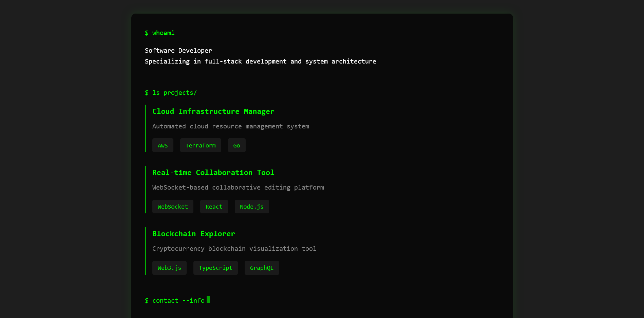Click the TypeScript tag

tap(215, 268)
